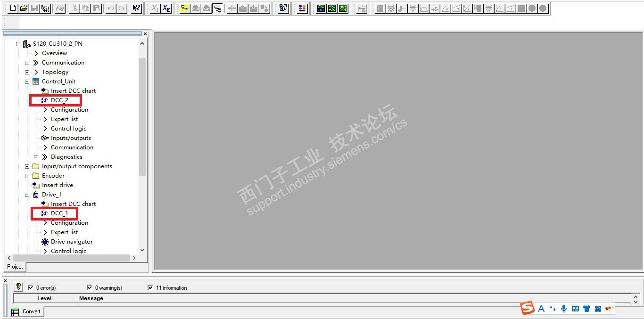Select DCC_1 under Drive_1
The width and height of the screenshot is (644, 319).
[59, 213]
